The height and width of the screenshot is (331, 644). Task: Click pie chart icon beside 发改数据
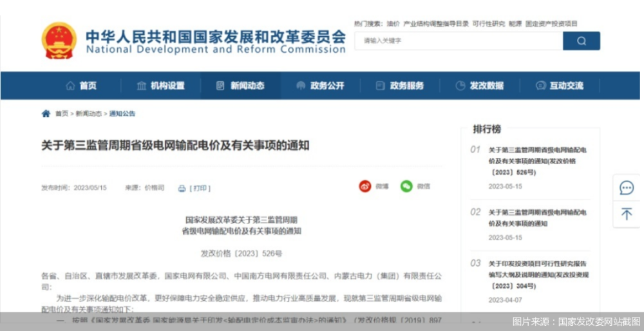[460, 86]
